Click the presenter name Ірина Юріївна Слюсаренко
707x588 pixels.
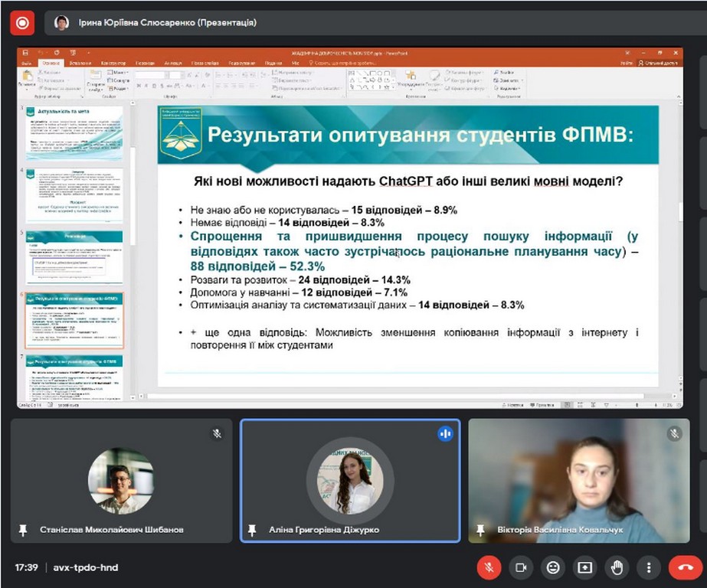(x=167, y=23)
